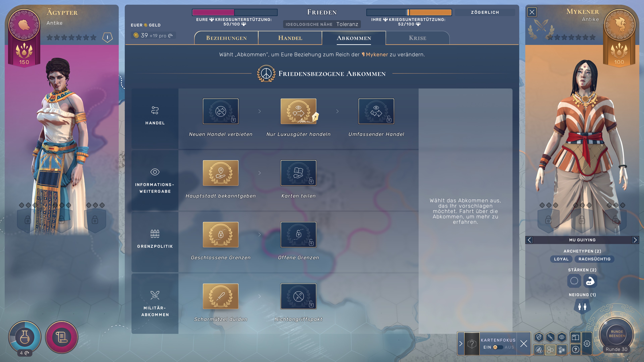Screen dimensions: 644x362
Task: Click the Zögerlich attitude label
Action: click(x=485, y=12)
